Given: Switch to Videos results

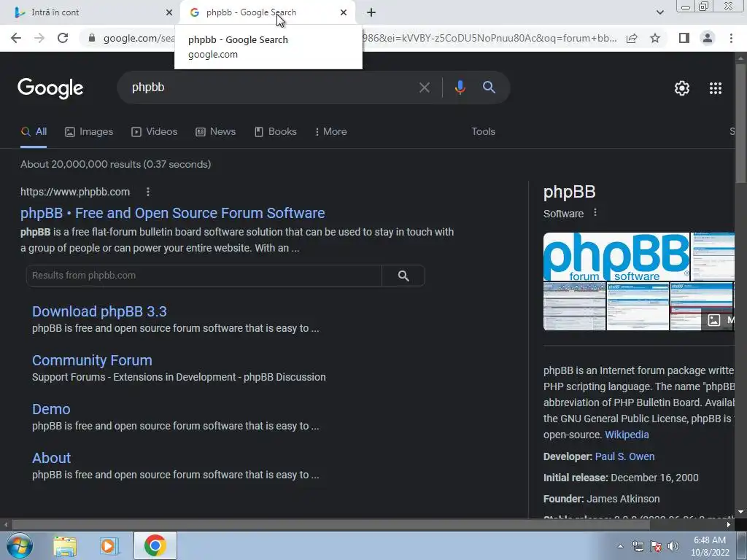Looking at the screenshot, I should pos(155,132).
